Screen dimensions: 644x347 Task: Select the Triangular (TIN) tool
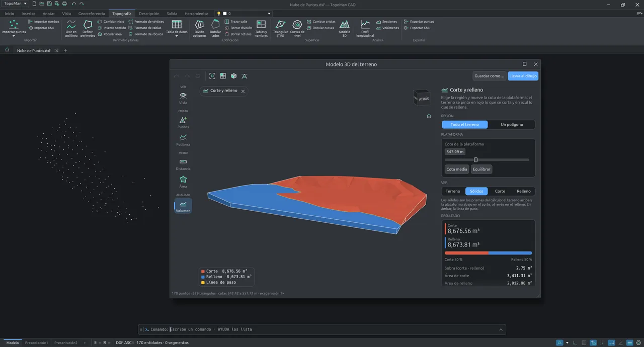click(x=280, y=29)
